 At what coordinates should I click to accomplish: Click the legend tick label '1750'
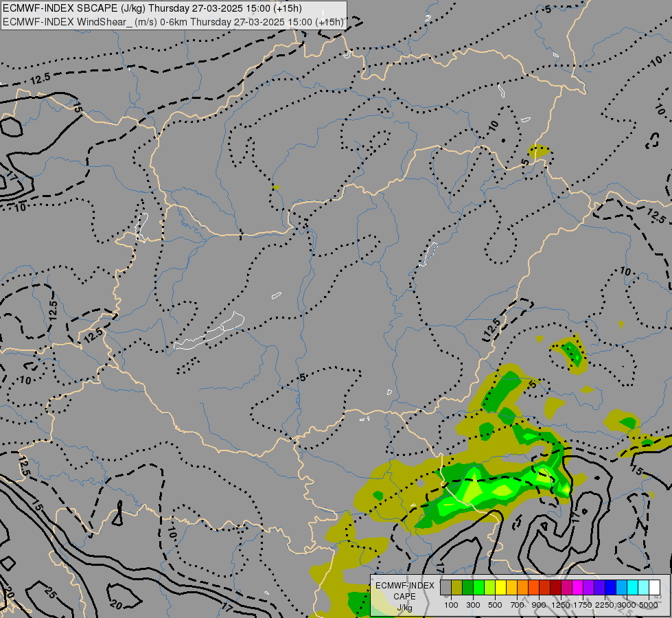[x=583, y=605]
